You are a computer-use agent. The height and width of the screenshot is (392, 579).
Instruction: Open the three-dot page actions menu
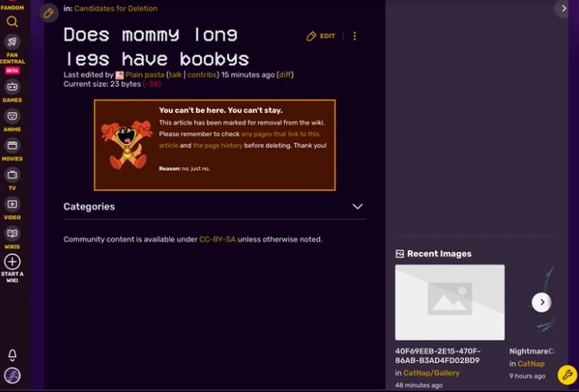(354, 36)
